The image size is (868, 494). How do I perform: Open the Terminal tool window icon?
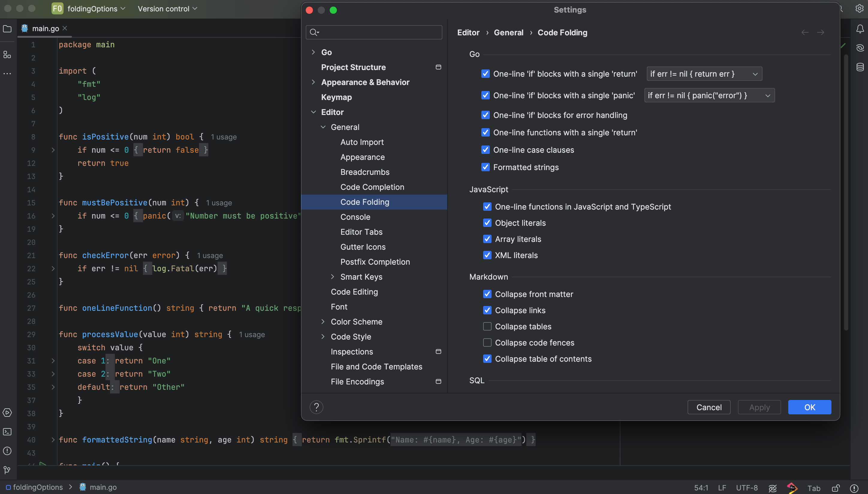pos(7,431)
